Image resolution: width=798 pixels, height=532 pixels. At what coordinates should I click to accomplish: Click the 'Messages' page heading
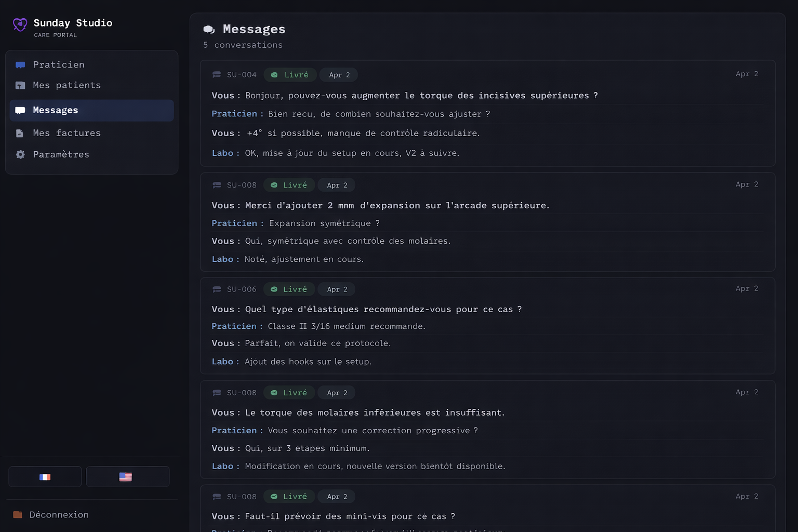(x=254, y=30)
